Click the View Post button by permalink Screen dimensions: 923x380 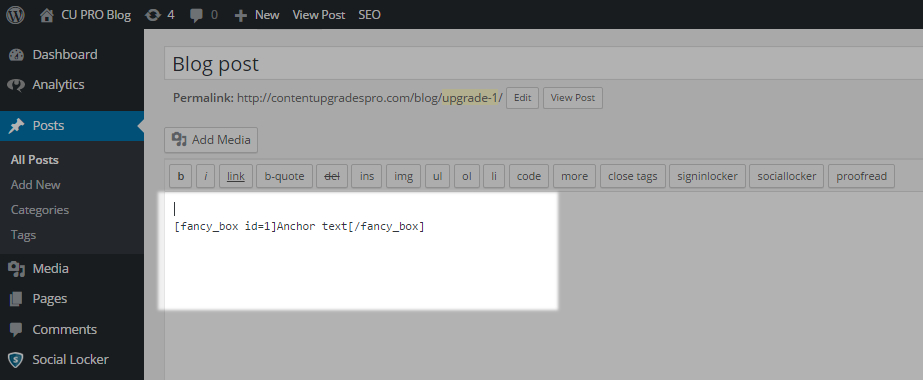click(573, 98)
